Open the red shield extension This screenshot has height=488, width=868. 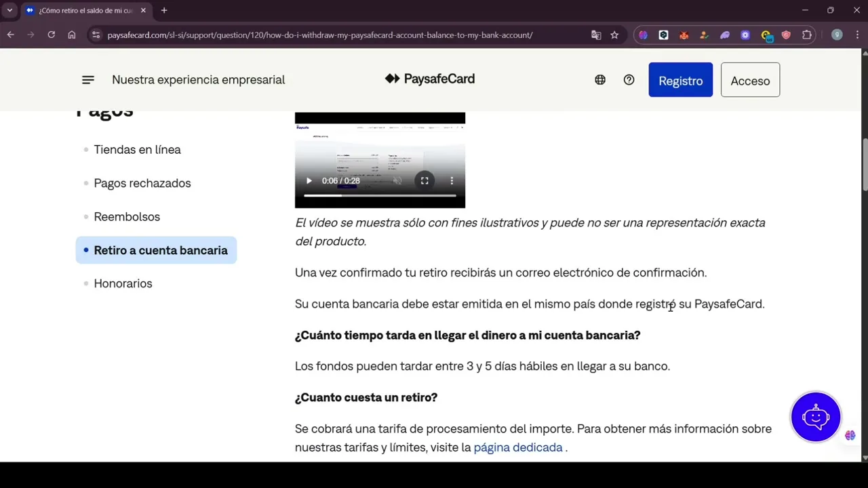click(x=786, y=35)
